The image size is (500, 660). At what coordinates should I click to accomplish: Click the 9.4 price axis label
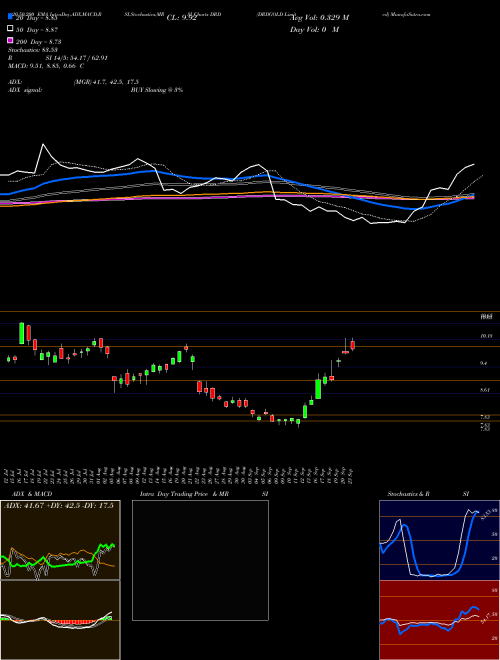click(x=484, y=363)
